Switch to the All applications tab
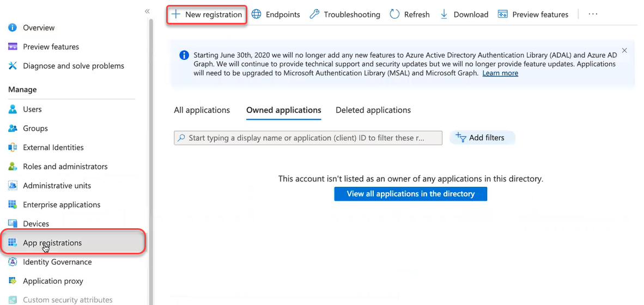 point(202,110)
